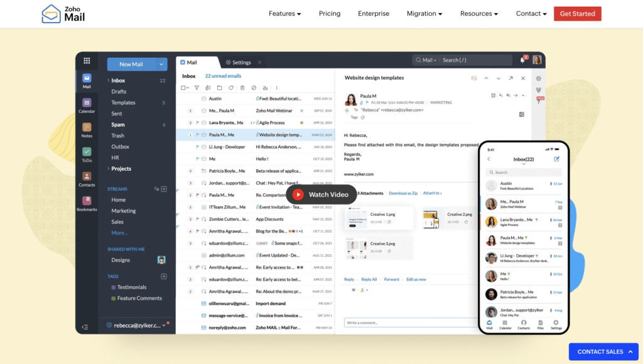This screenshot has height=364, width=643.
Task: Open the Spam folder
Action: (x=117, y=125)
